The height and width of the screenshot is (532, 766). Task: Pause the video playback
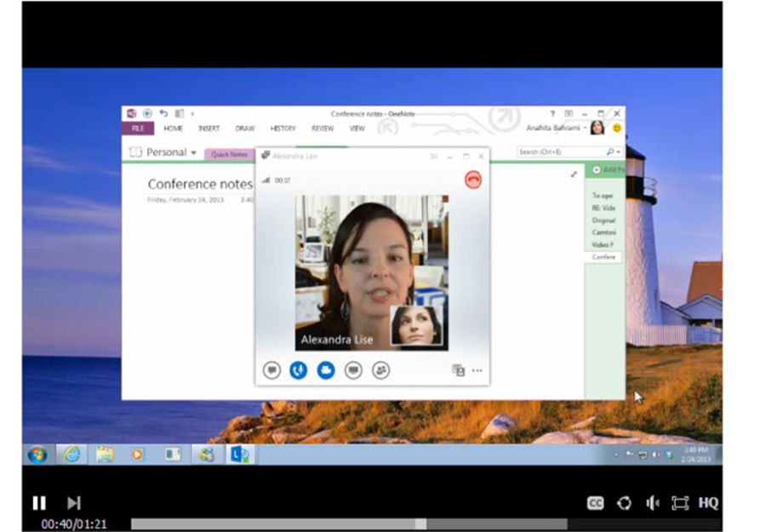click(39, 503)
